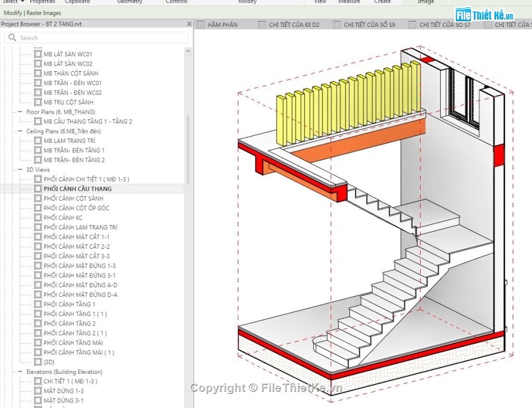
Task: Select PHỐI CẢNH TẦNG MÁI ( 1 ) view
Action: tap(79, 352)
